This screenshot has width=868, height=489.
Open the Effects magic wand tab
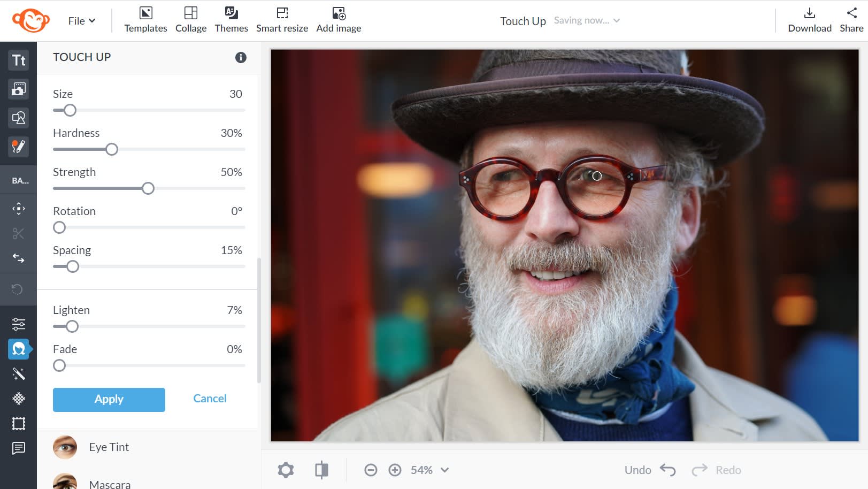19,373
